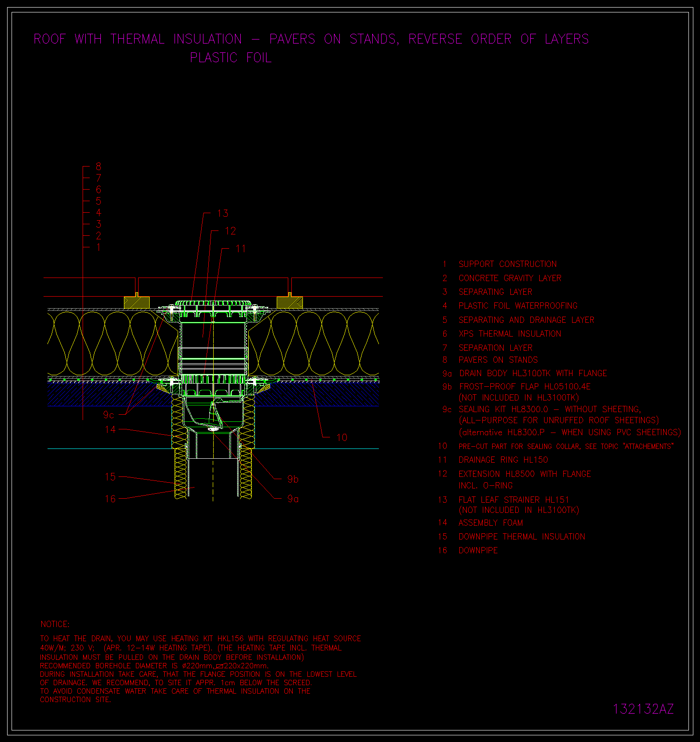Click callout number 13 above drain

coord(223,214)
